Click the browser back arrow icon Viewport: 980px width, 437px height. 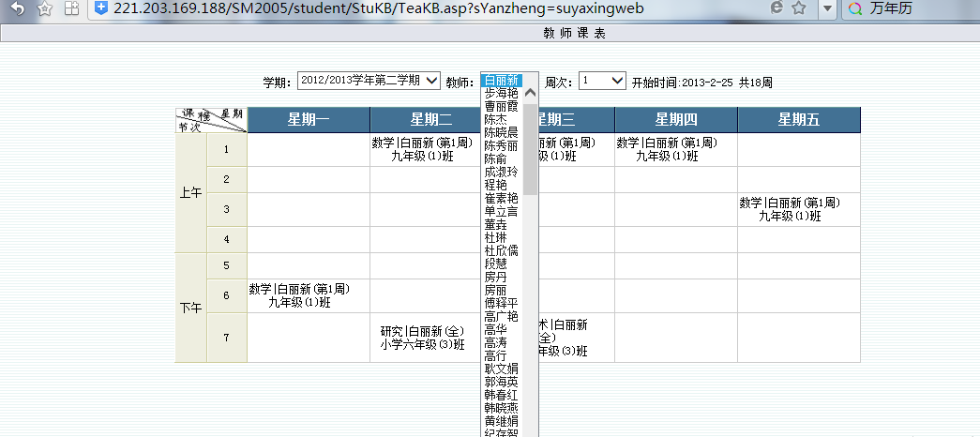[18, 8]
